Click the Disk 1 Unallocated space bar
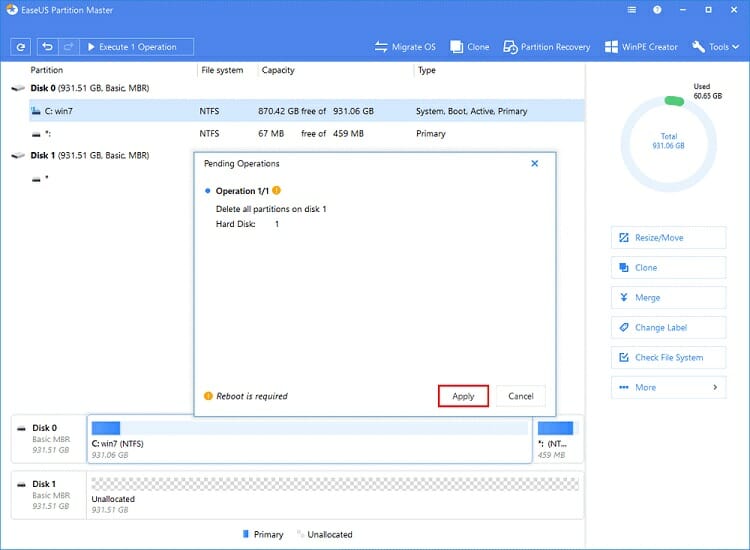The image size is (750, 550). (335, 494)
